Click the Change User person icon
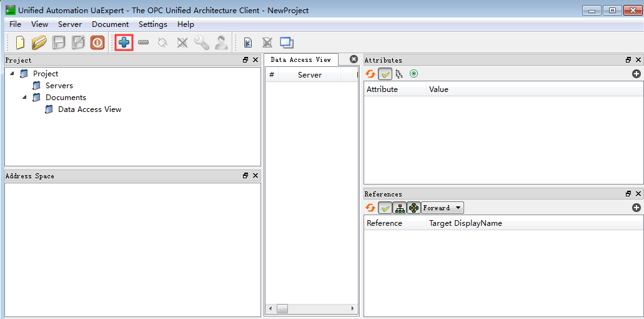 pyautogui.click(x=221, y=43)
